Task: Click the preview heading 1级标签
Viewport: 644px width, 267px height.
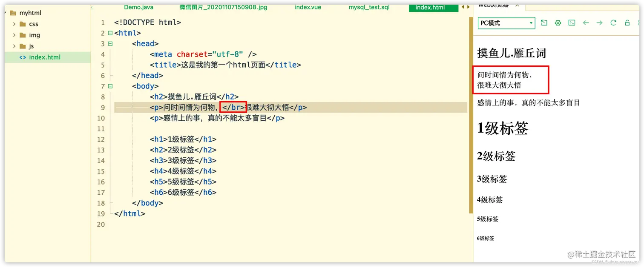Action: pyautogui.click(x=503, y=128)
